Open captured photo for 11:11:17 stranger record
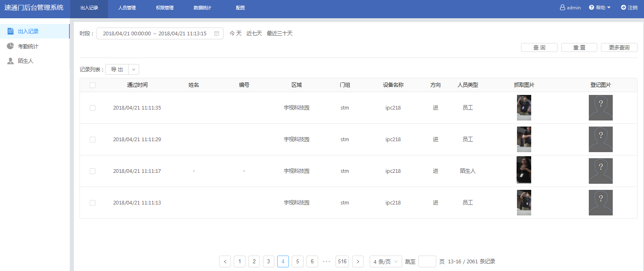The height and width of the screenshot is (271, 644). coord(524,170)
